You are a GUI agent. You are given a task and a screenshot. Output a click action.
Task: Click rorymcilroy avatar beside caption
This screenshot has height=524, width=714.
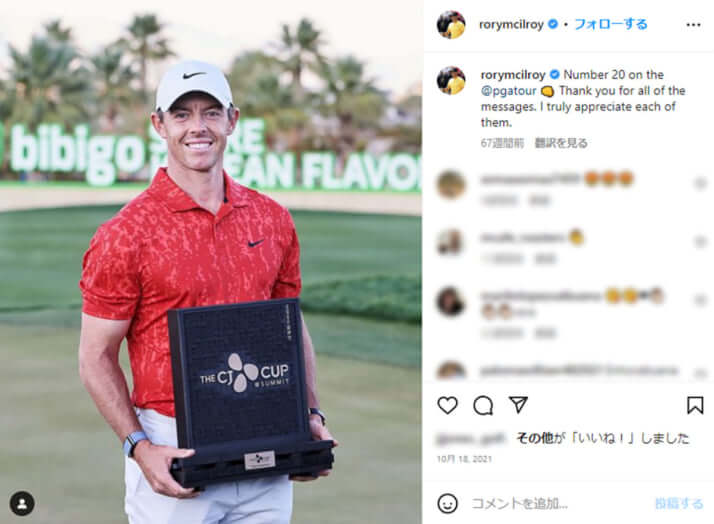[451, 81]
